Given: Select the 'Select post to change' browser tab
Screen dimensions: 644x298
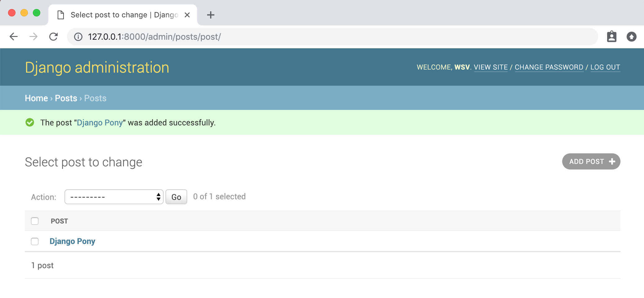Looking at the screenshot, I should [123, 15].
